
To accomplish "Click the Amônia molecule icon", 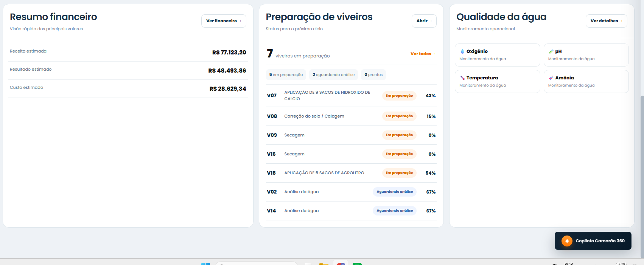I will [551, 78].
